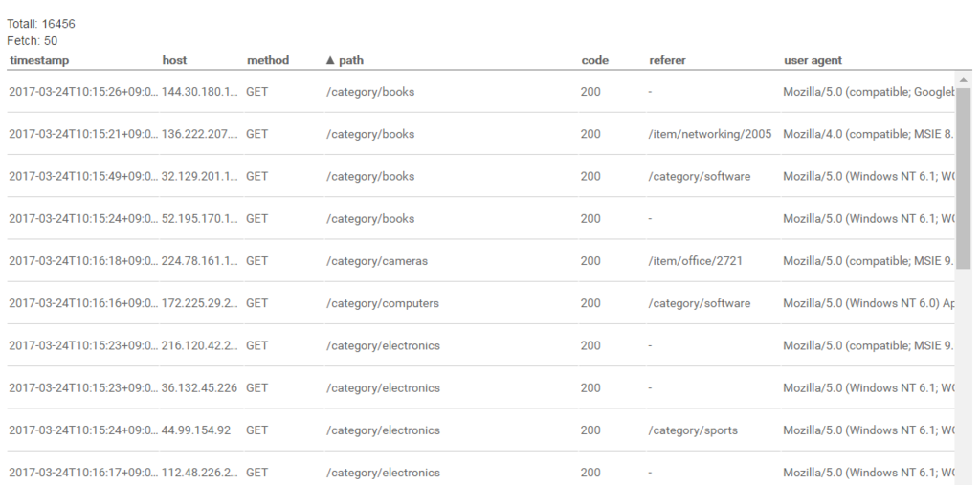Sort by the method column header
Viewport: 980px width, 485px height.
(x=268, y=60)
